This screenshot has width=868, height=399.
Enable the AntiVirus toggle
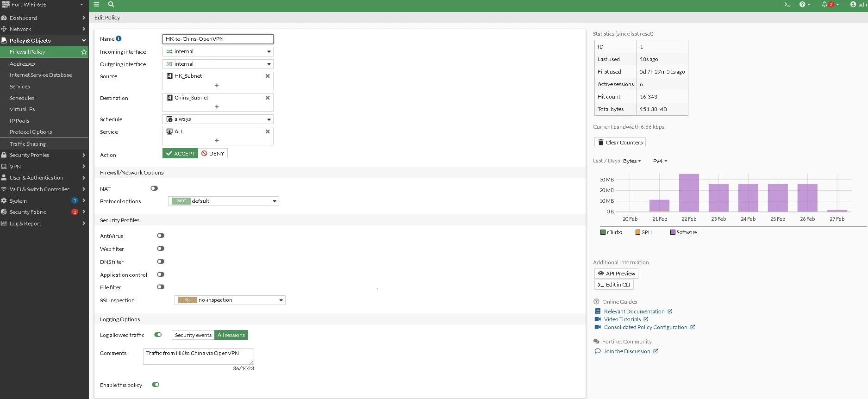[x=161, y=236]
